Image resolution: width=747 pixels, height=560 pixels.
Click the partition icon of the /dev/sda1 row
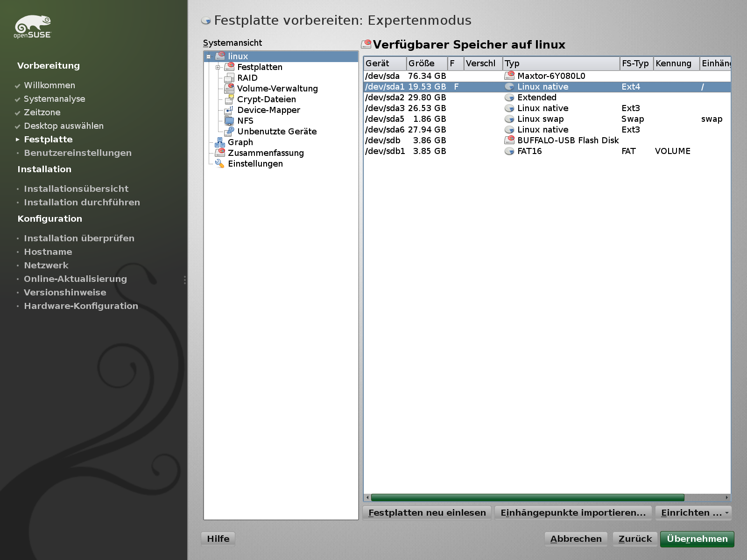point(509,86)
